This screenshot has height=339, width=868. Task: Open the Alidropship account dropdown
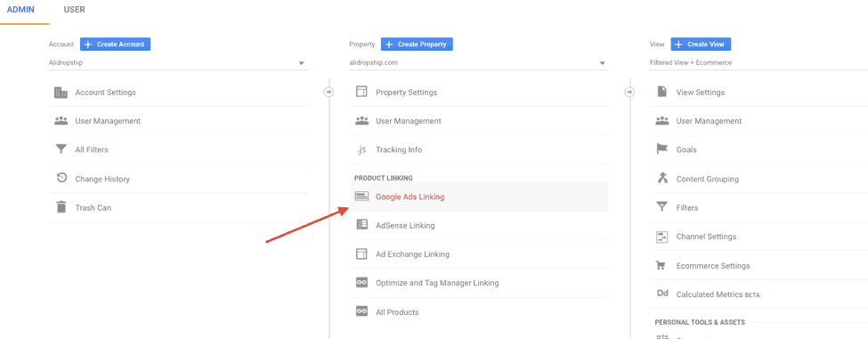[x=178, y=63]
